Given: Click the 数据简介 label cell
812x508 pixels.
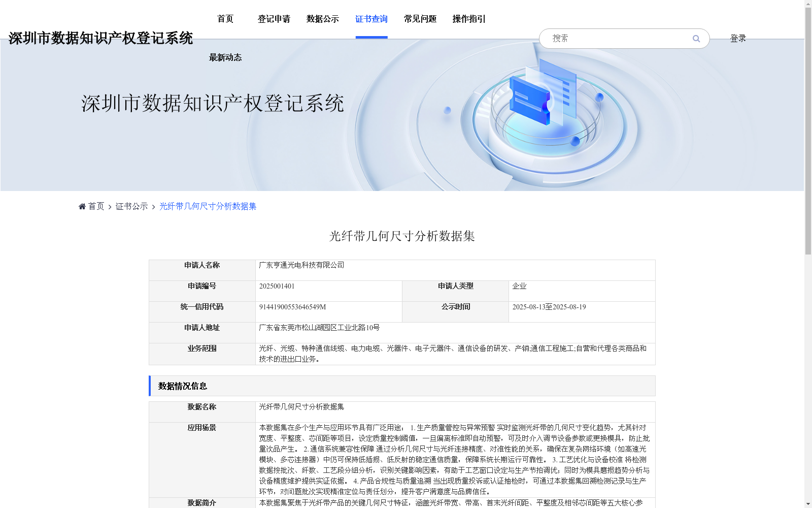Looking at the screenshot, I should pyautogui.click(x=202, y=503).
